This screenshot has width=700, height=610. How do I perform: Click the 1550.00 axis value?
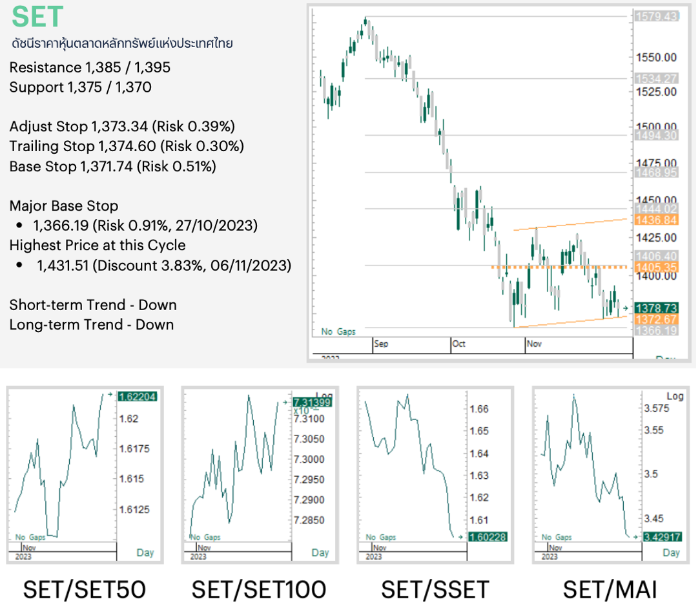click(656, 58)
